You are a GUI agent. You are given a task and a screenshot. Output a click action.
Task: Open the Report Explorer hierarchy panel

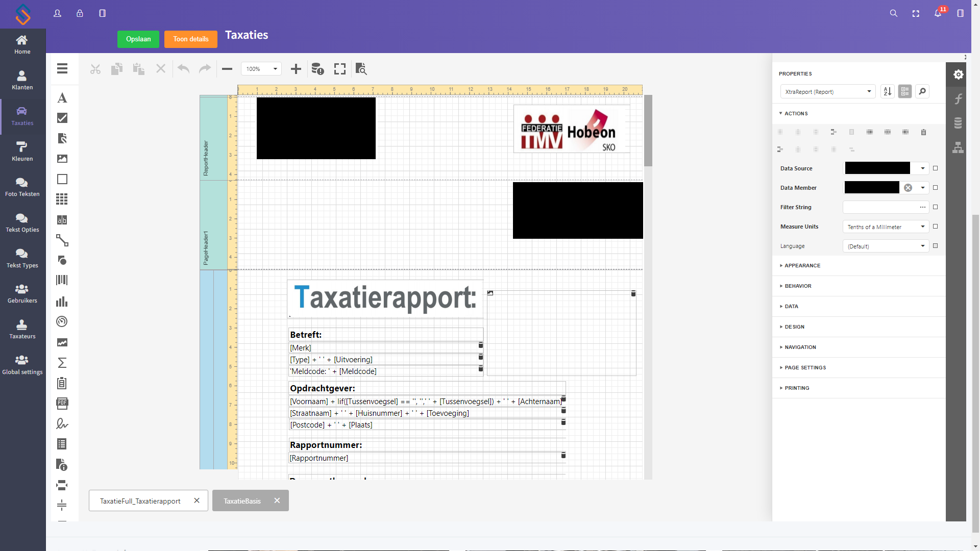[x=958, y=147]
